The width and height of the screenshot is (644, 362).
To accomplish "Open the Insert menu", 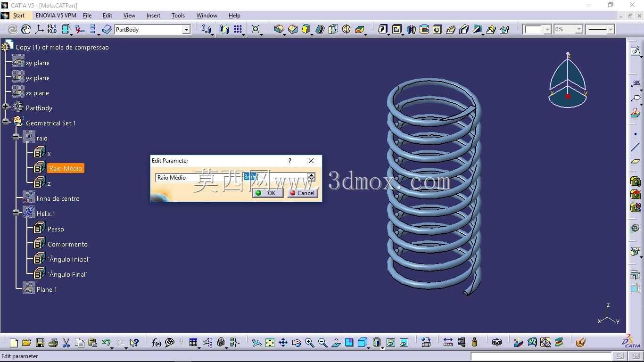I will (153, 16).
